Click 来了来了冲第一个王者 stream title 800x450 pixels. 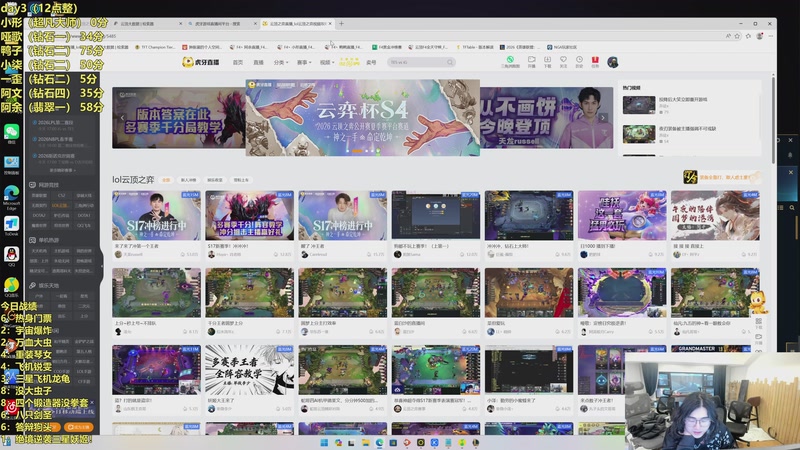[137, 246]
